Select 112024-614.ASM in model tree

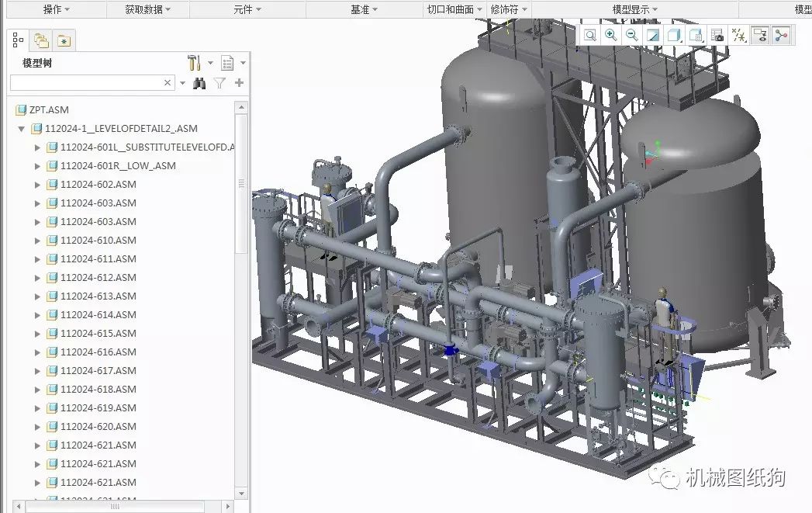click(98, 314)
